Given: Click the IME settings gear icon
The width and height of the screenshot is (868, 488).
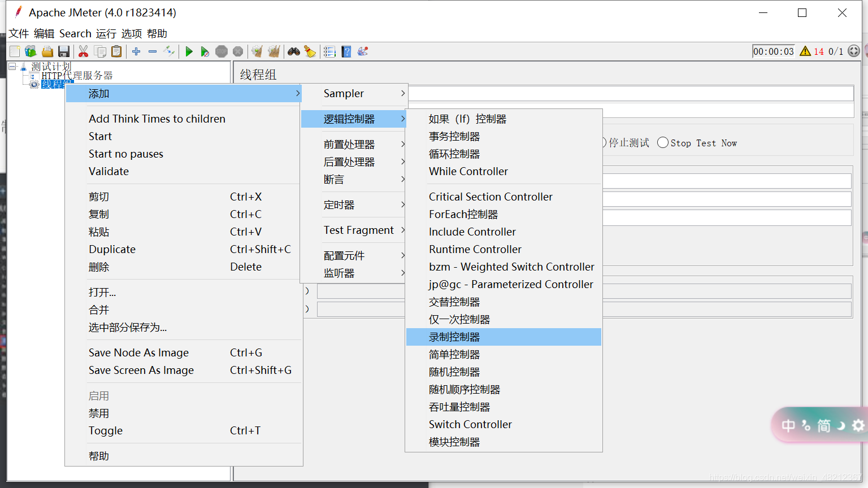Looking at the screenshot, I should (x=858, y=425).
